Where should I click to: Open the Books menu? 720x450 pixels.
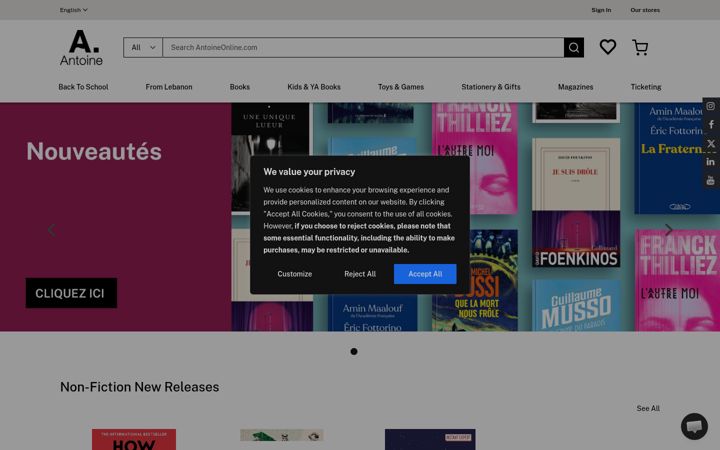[240, 87]
